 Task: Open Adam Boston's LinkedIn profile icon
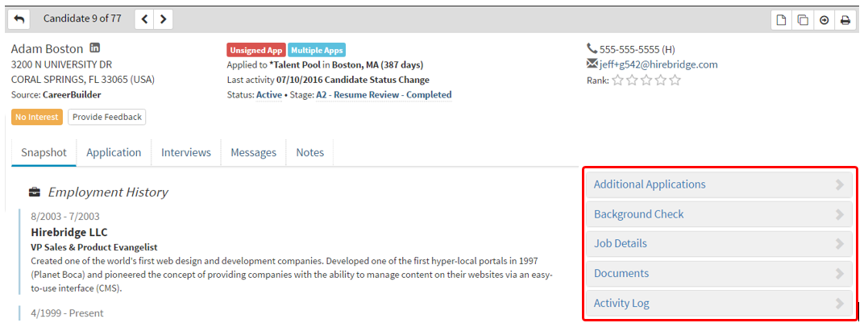point(95,48)
